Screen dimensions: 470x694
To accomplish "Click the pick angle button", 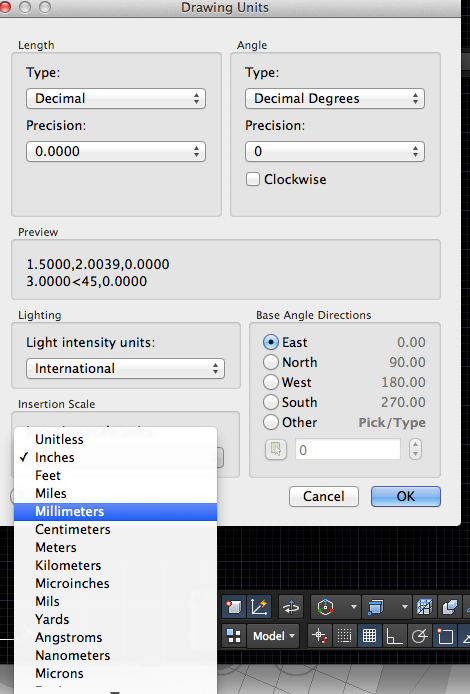I will point(276,450).
